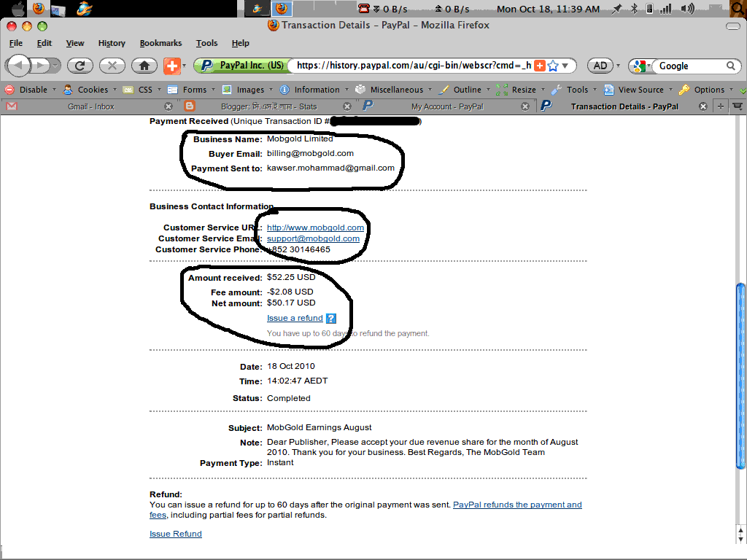747x560 pixels.
Task: Click the volume icon in menu bar
Action: click(687, 9)
